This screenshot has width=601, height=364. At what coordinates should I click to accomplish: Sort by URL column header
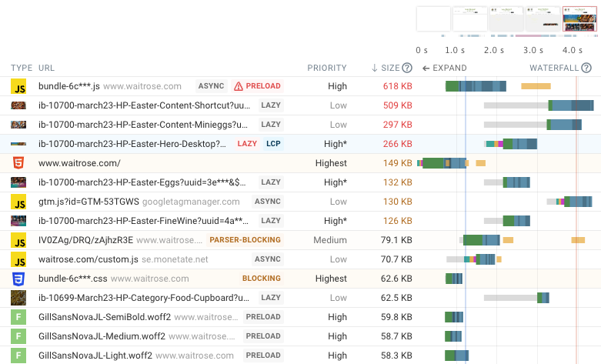46,68
